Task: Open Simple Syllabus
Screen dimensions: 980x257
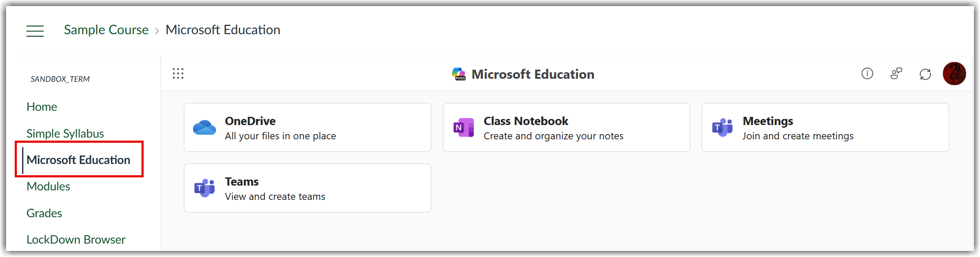Action: point(65,133)
